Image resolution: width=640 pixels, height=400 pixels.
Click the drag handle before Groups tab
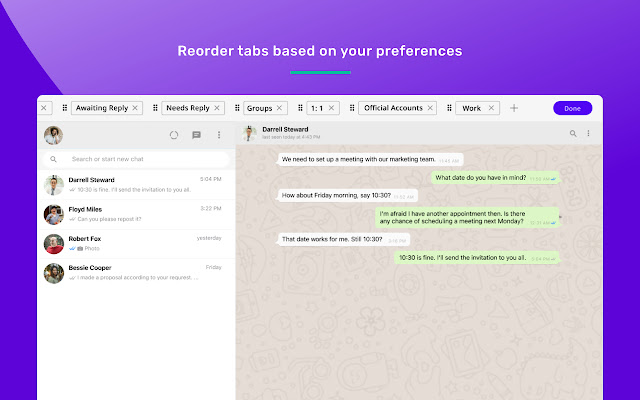(x=237, y=108)
